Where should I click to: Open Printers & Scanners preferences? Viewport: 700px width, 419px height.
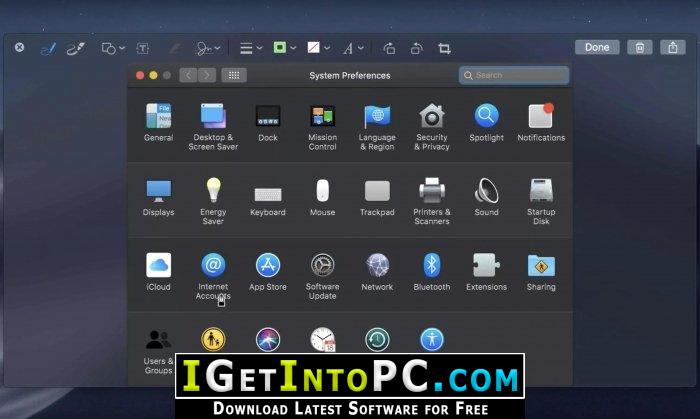pos(432,201)
